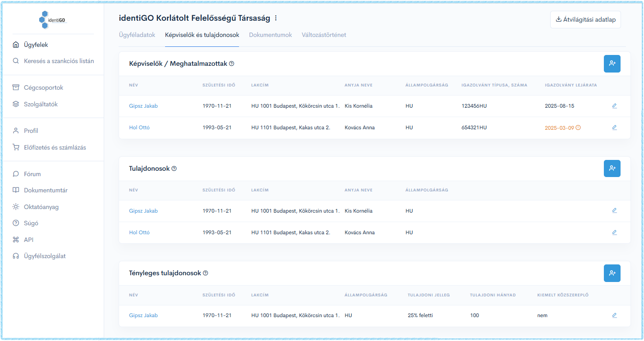The image size is (644, 341).
Task: Click the layers icon beside Szolgáltatók
Action: 16,104
